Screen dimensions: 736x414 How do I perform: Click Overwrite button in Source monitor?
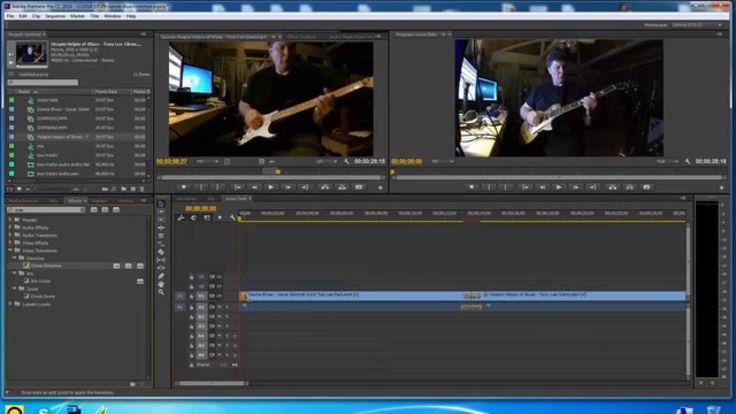342,187
